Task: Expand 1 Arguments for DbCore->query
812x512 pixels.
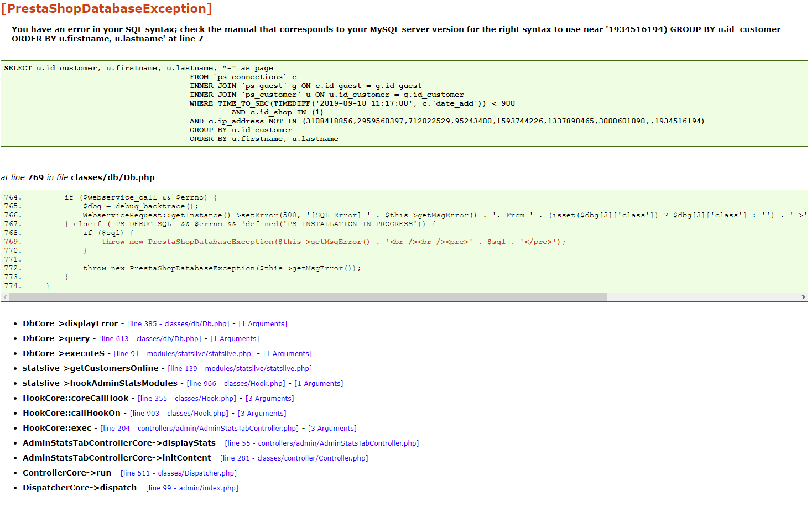Action: (235, 339)
